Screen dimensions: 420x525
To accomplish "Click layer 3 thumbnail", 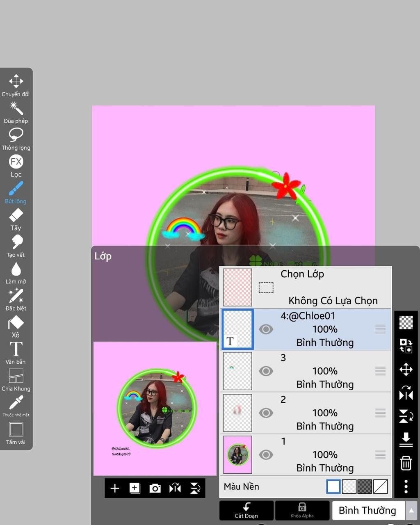I will point(237,371).
